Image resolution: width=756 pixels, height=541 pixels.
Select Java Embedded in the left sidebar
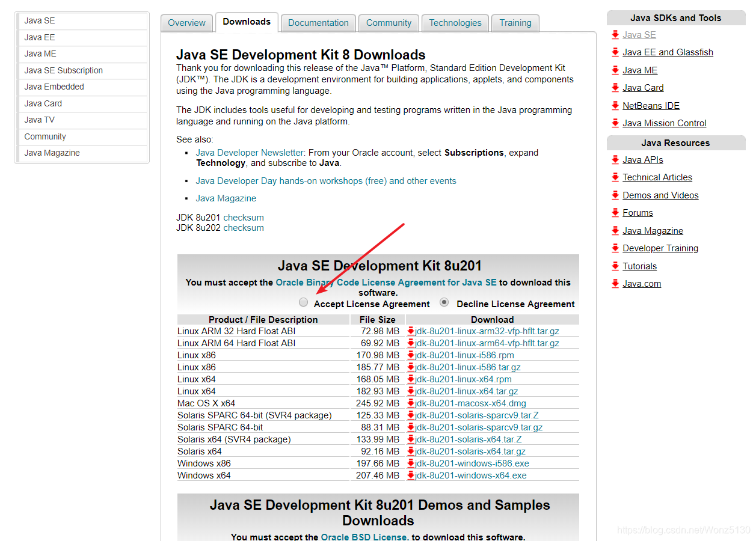[54, 87]
